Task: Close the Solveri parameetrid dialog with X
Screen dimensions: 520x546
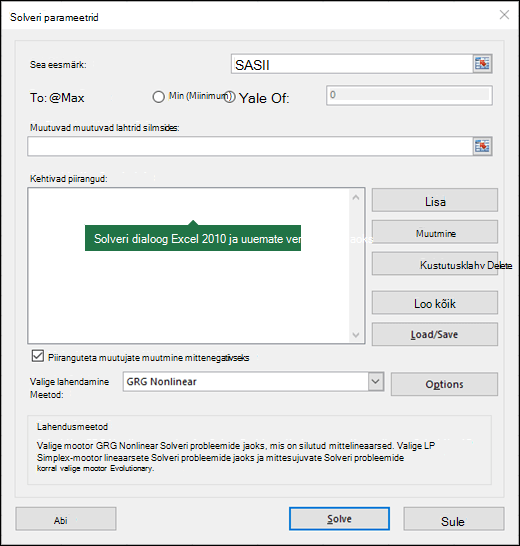Action: coord(504,15)
